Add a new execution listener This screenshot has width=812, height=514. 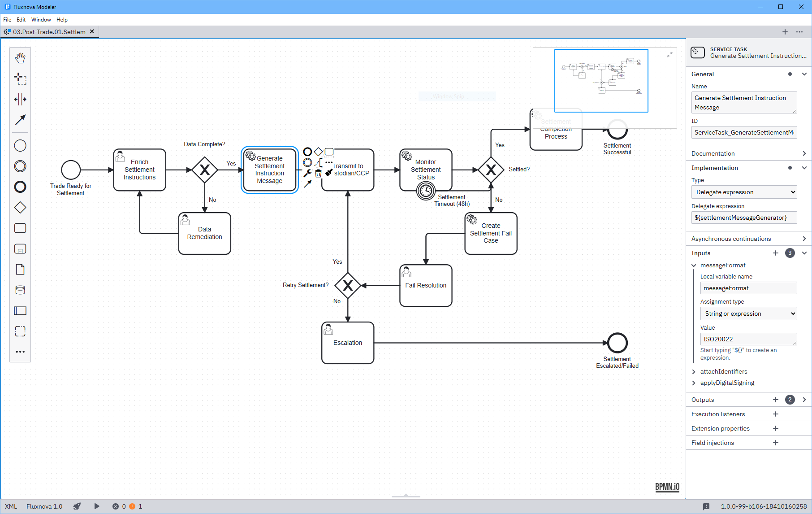776,414
